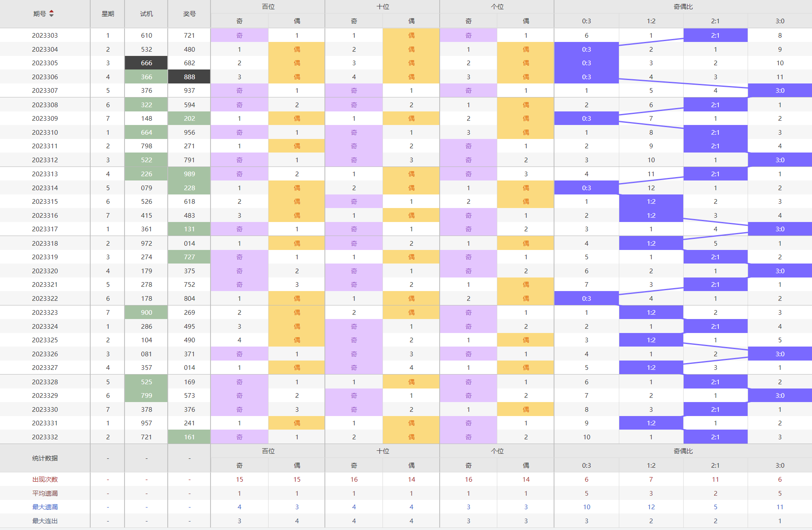
Task: Click the green trial number 322
Action: coord(146,105)
